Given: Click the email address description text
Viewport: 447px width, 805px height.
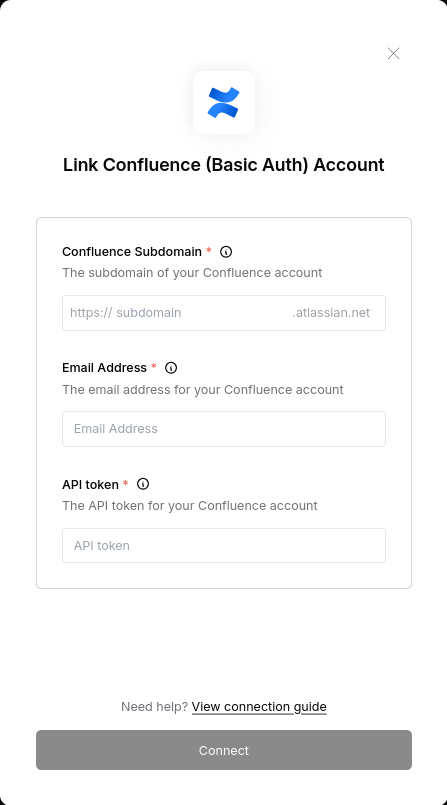Looking at the screenshot, I should pyautogui.click(x=203, y=390).
